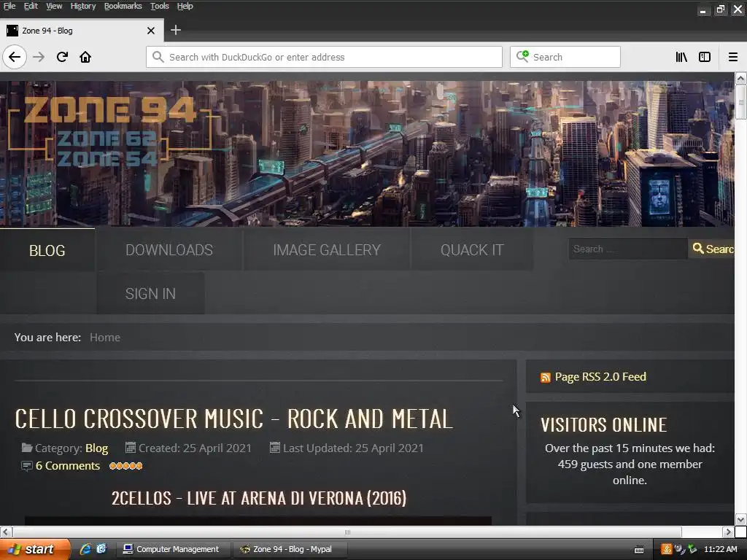Open the orange tray notification icon
Screen dimensions: 747x560
click(667, 549)
